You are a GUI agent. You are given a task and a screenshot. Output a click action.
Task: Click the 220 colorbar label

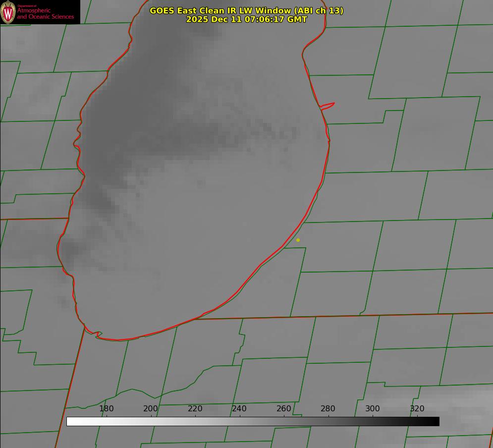195,408
